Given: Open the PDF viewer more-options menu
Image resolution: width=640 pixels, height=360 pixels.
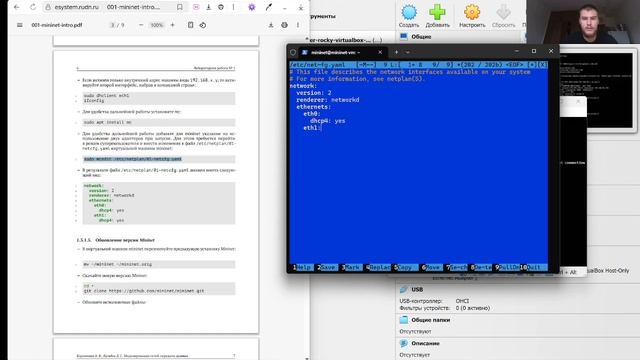Looking at the screenshot, I should click(298, 25).
